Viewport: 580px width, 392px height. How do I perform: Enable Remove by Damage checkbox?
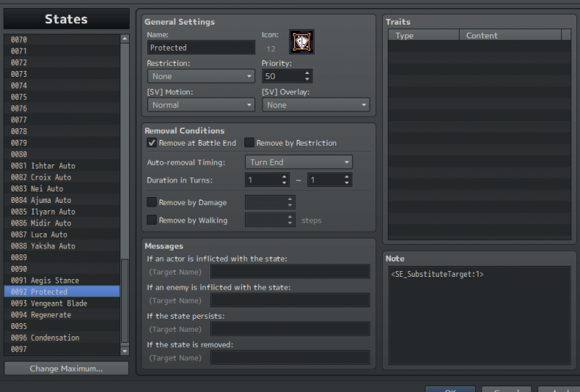coord(152,202)
